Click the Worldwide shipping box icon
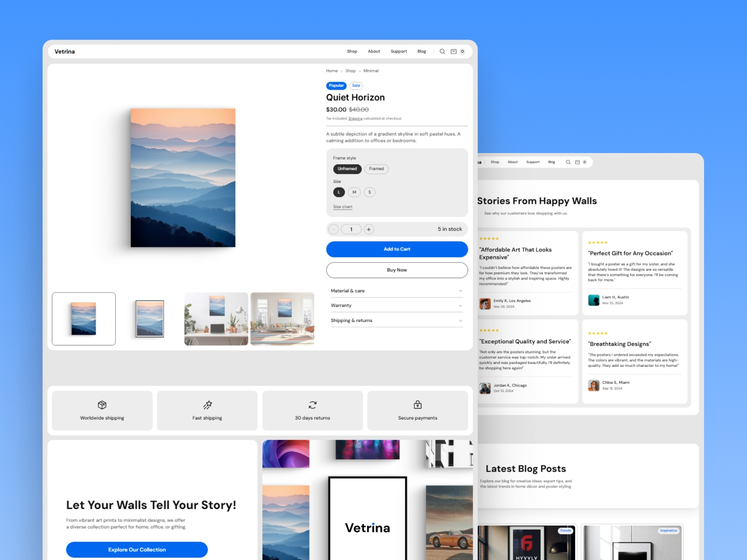The image size is (747, 560). 102,405
